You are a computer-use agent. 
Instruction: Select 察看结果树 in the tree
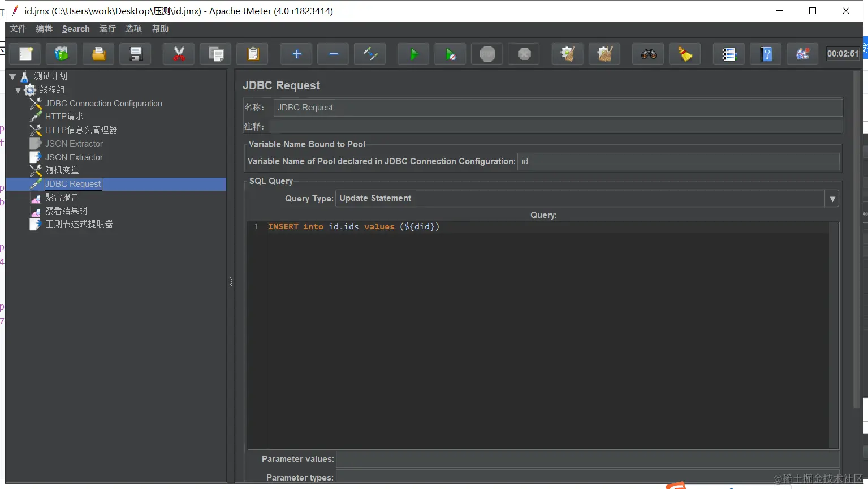(x=66, y=211)
